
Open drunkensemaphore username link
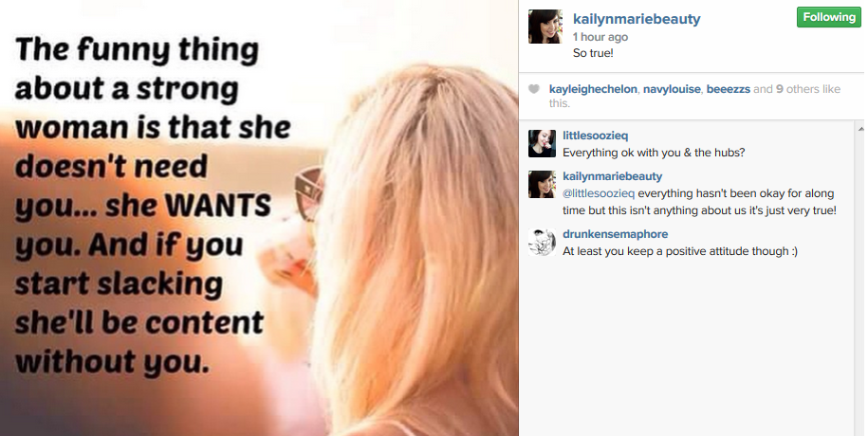coord(615,234)
